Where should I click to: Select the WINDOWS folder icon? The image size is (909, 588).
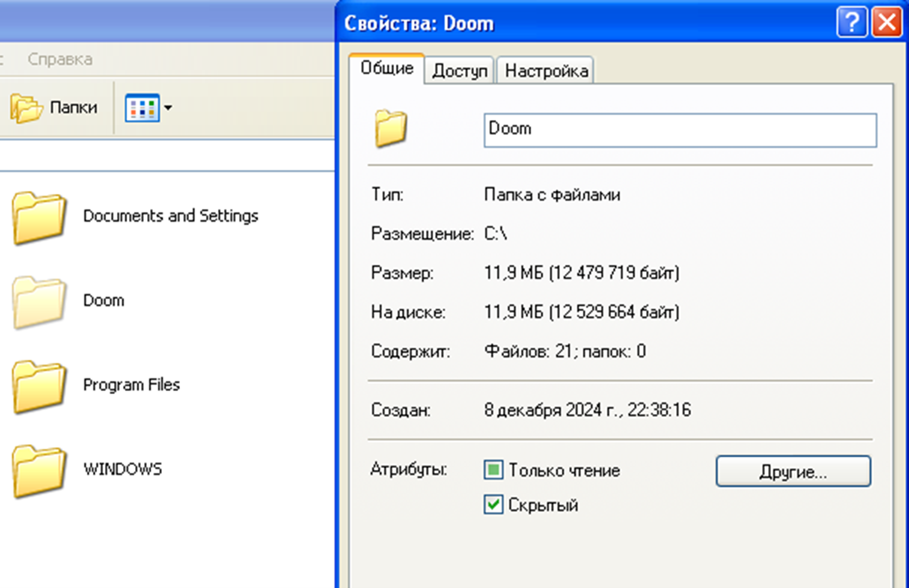(x=39, y=471)
